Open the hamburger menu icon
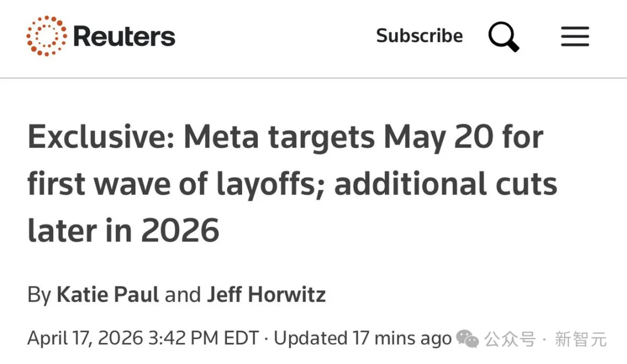627x364 pixels. tap(575, 37)
